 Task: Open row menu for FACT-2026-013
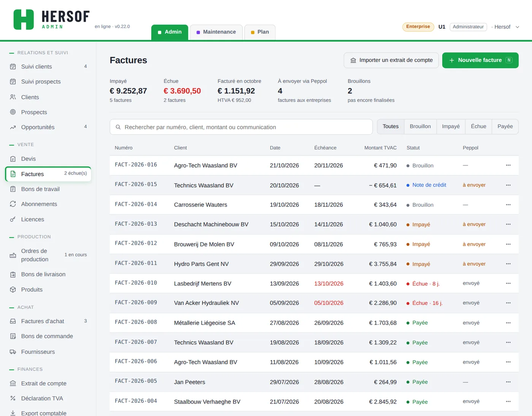coord(508,224)
